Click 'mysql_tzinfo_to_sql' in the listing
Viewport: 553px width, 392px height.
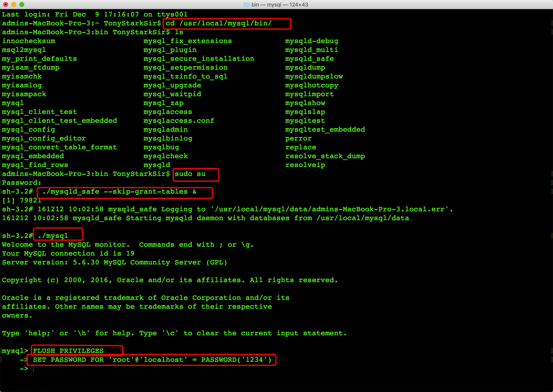pyautogui.click(x=185, y=76)
